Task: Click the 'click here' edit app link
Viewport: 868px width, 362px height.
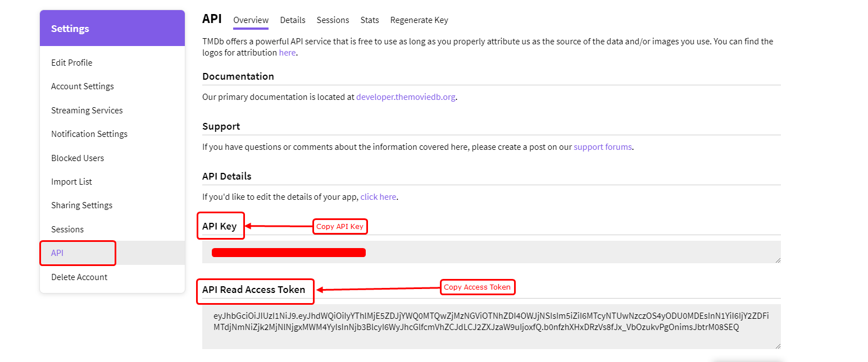Action: point(378,197)
